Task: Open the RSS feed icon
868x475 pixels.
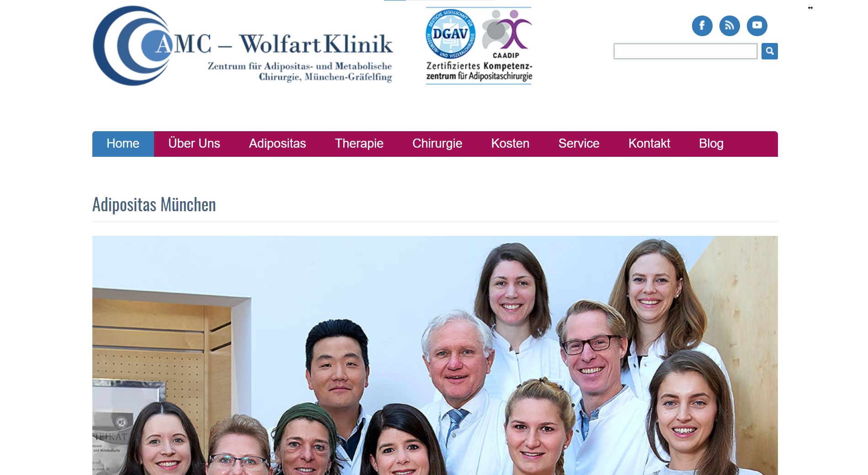Action: click(730, 26)
